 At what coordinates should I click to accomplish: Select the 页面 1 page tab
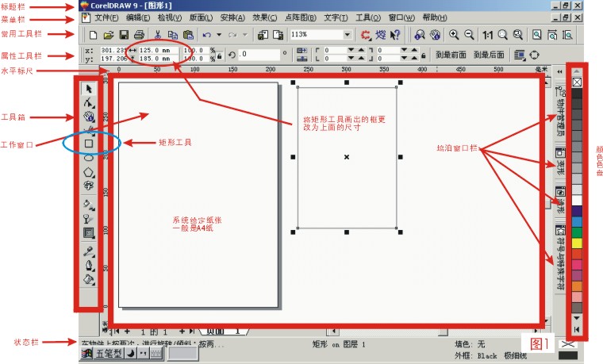(x=225, y=331)
